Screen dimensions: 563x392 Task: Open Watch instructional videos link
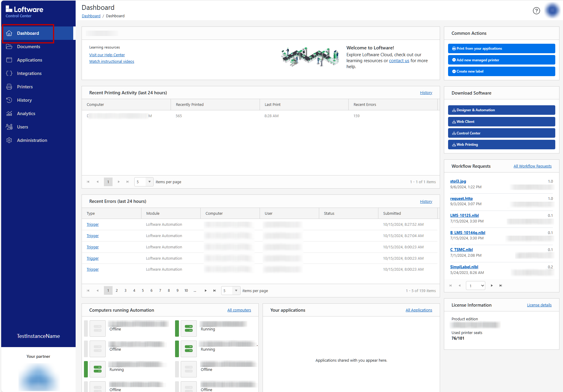click(112, 61)
